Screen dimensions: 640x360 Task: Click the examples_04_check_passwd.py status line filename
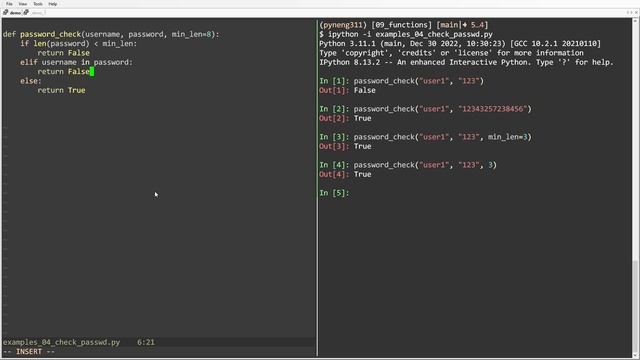(x=62, y=342)
